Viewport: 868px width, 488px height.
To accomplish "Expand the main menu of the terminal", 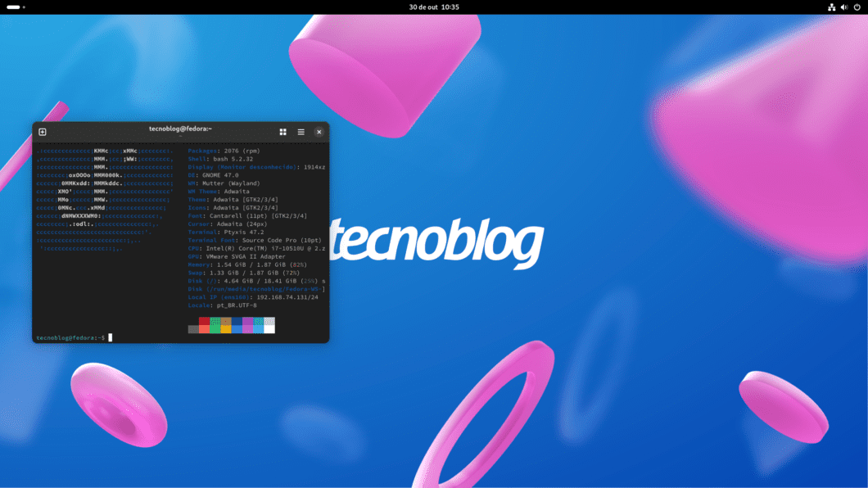I will coord(301,132).
